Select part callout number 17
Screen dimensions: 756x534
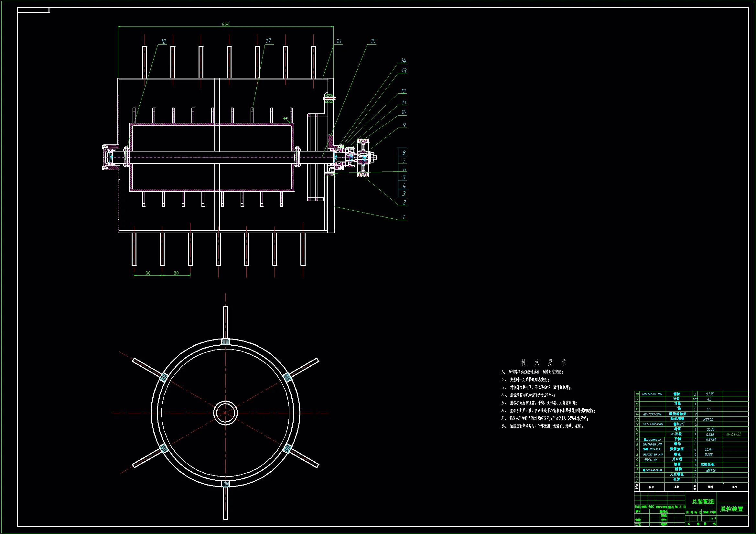click(x=268, y=41)
